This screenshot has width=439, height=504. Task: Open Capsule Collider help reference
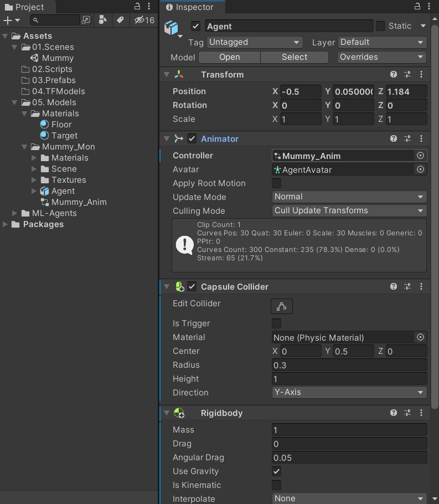[x=394, y=286]
